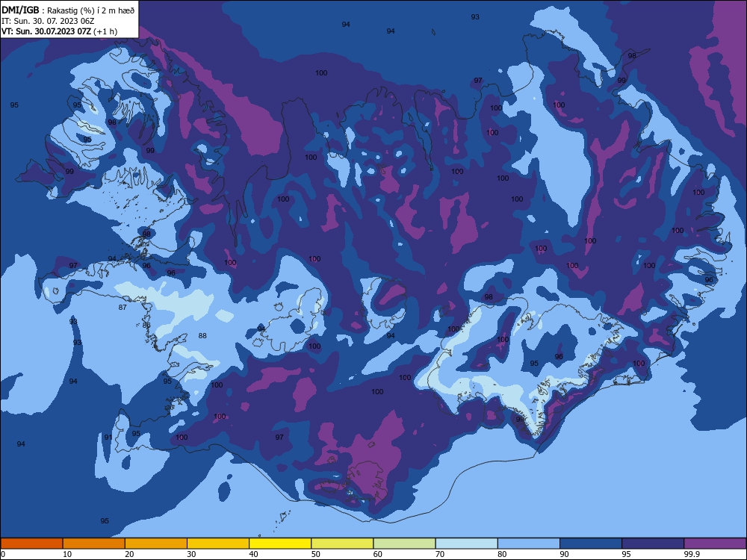Click the golden 30–40 legend swatch
This screenshot has height=560, width=747.
[218, 544]
